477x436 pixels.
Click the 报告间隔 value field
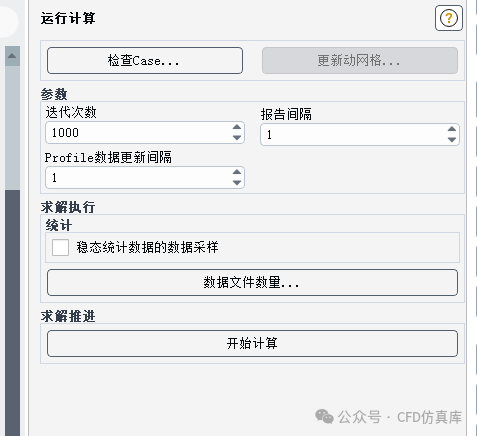pyautogui.click(x=353, y=135)
